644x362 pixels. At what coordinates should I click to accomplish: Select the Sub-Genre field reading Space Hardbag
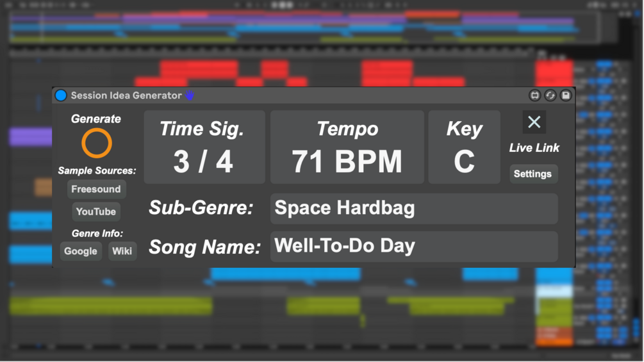click(x=413, y=209)
